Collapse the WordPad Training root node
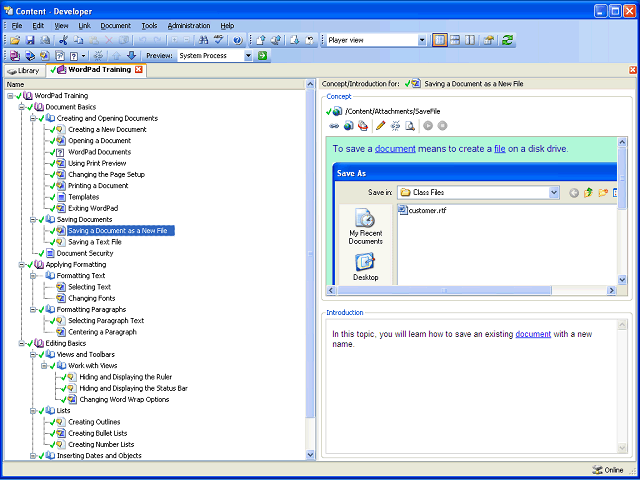The height and width of the screenshot is (480, 640). click(10, 96)
